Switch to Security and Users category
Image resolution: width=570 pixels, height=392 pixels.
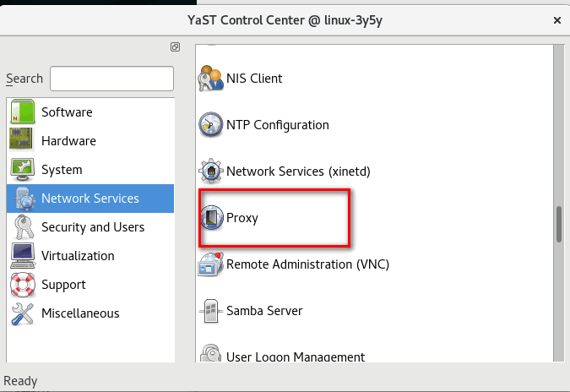point(90,227)
